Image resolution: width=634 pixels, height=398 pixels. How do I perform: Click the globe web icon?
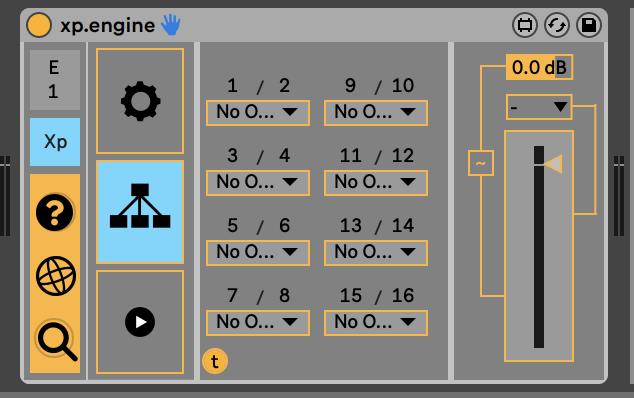55,276
